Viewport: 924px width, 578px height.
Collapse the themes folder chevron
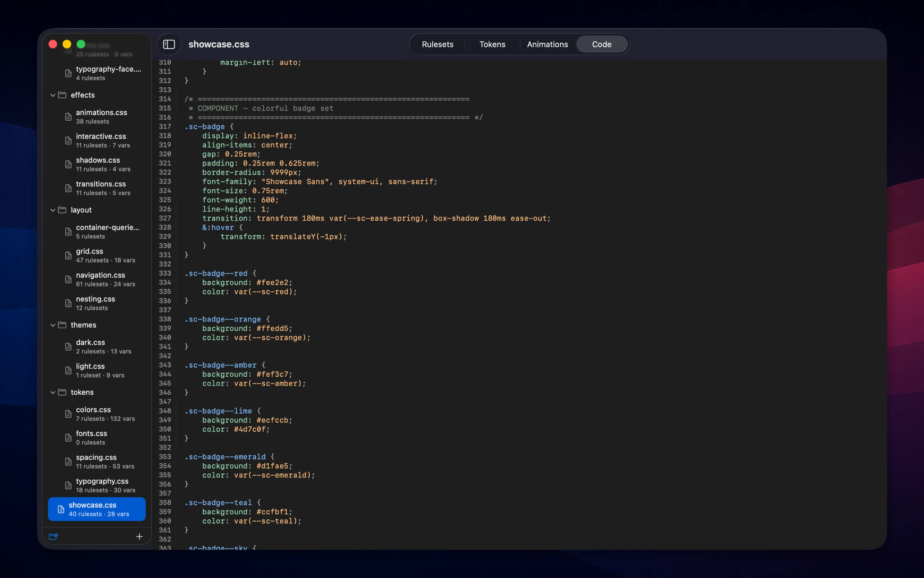pyautogui.click(x=53, y=325)
